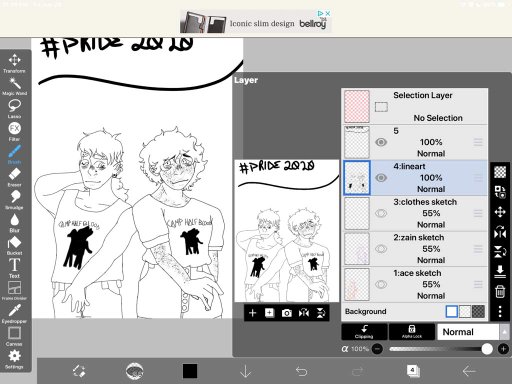Viewport: 512px width, 384px height.
Task: Show the 3:clothes sketch layer
Action: coord(381,213)
